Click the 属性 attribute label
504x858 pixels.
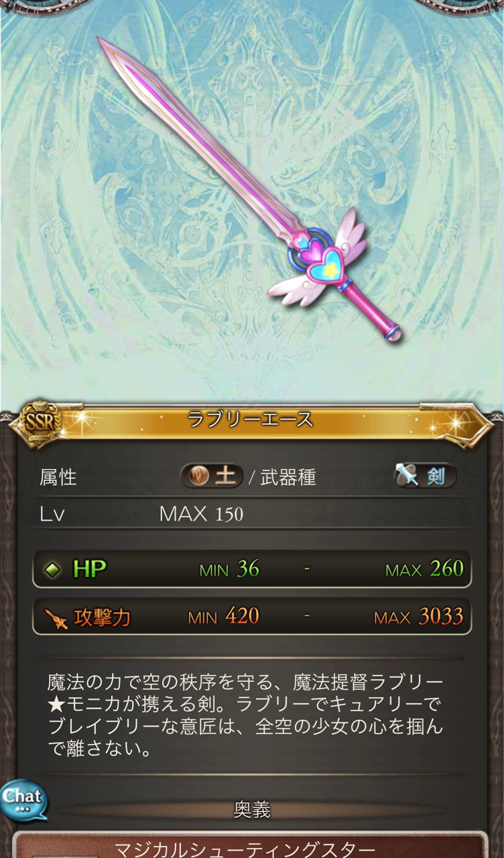[58, 477]
